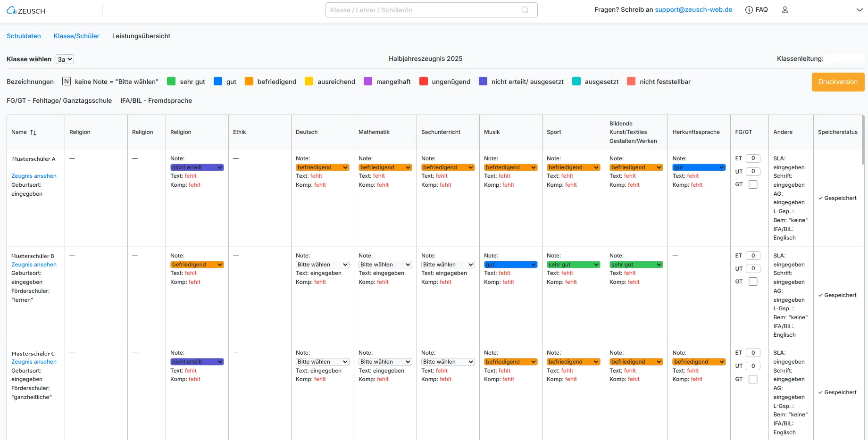The image size is (868, 440).
Task: Expand the top-right chevron menu
Action: (x=859, y=10)
